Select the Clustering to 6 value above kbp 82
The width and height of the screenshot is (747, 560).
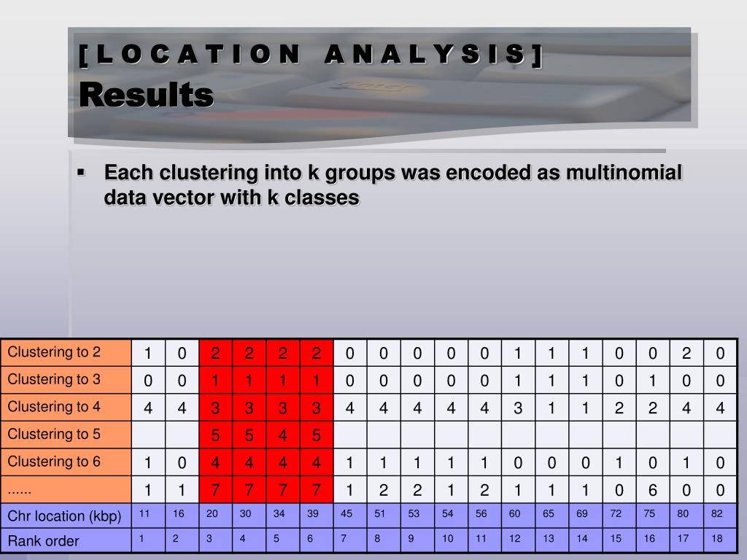point(720,463)
